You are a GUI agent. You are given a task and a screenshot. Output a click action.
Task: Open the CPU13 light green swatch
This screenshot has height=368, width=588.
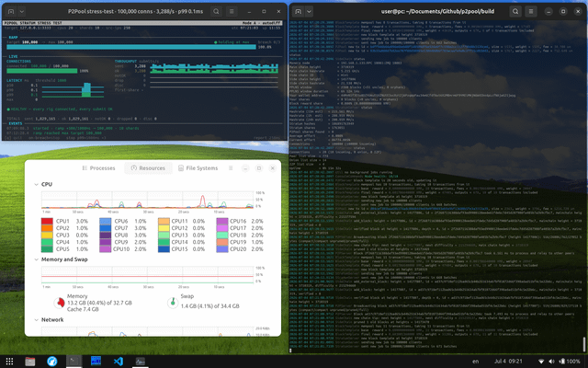click(164, 236)
